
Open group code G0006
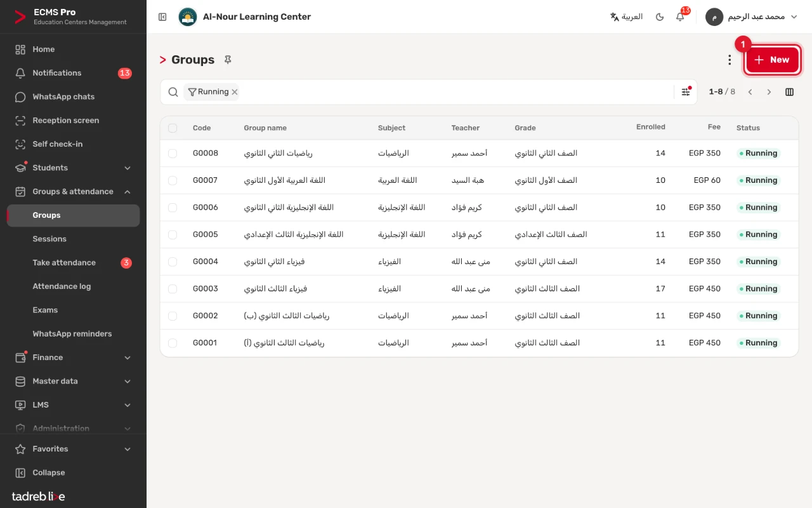206,208
